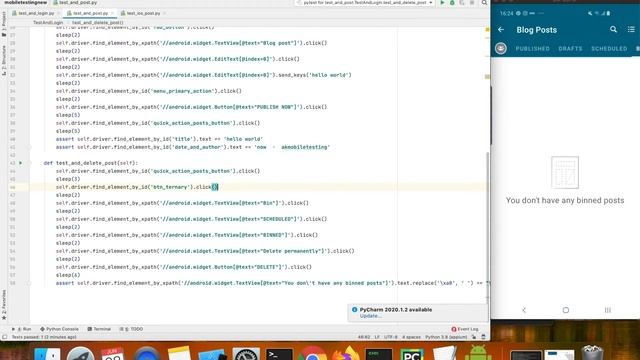The image size is (640, 360).
Task: Switch to DRAFTS tab in Blog Posts
Action: (x=570, y=49)
